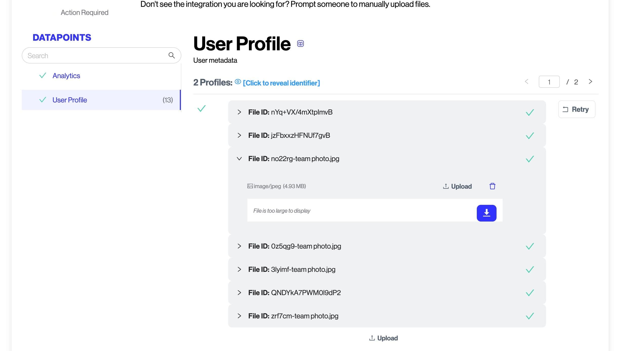Image resolution: width=644 pixels, height=351 pixels.
Task: Click checkmark on nYq+VX/4mXtpImvB row
Action: [529, 112]
